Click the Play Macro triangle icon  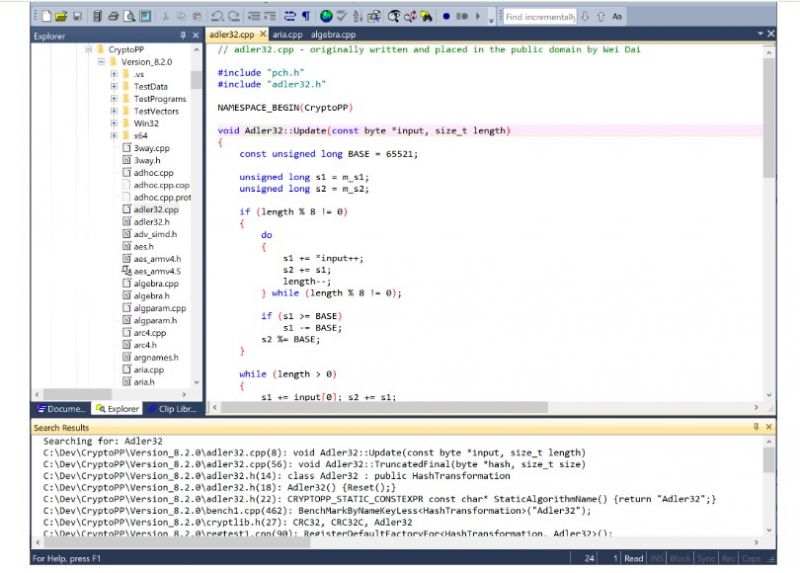pyautogui.click(x=478, y=16)
